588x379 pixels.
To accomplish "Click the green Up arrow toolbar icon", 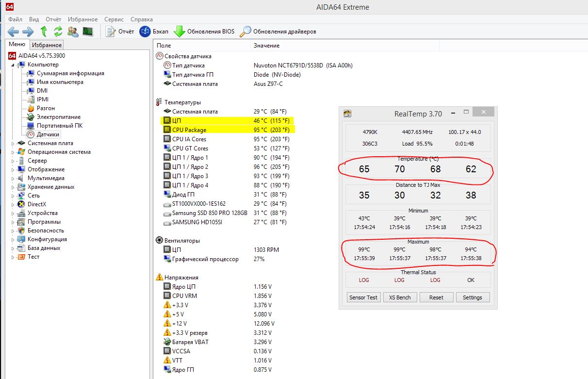I will (44, 32).
